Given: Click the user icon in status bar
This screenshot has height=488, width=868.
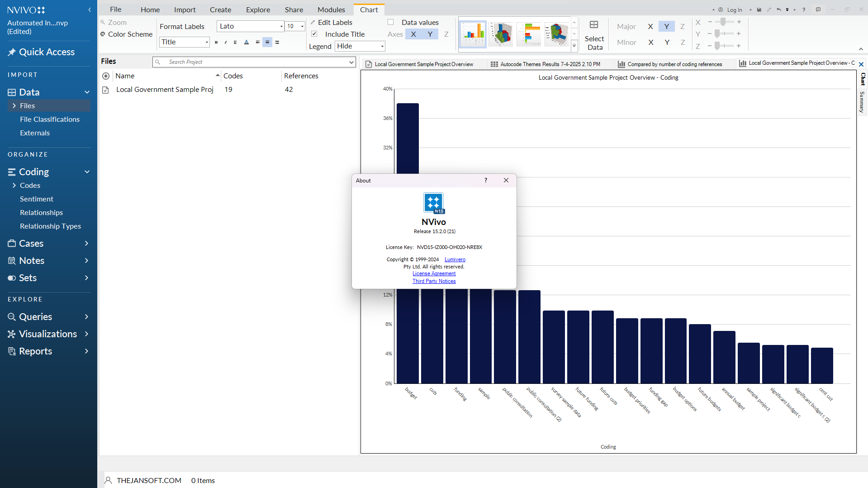Looking at the screenshot, I should click(x=108, y=480).
